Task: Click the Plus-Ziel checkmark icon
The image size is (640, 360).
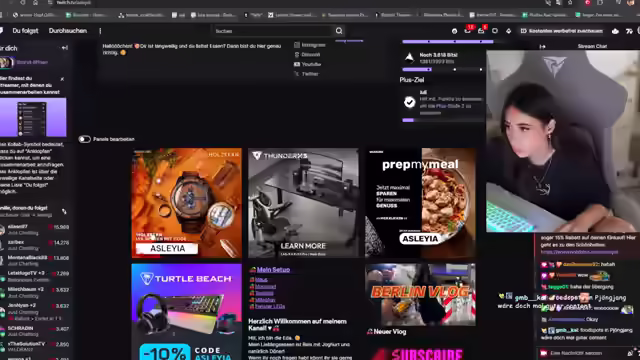Action: (x=409, y=102)
